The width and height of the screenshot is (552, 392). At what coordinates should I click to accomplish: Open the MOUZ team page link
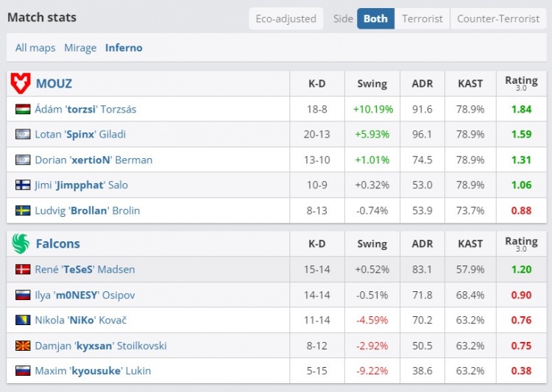click(54, 84)
